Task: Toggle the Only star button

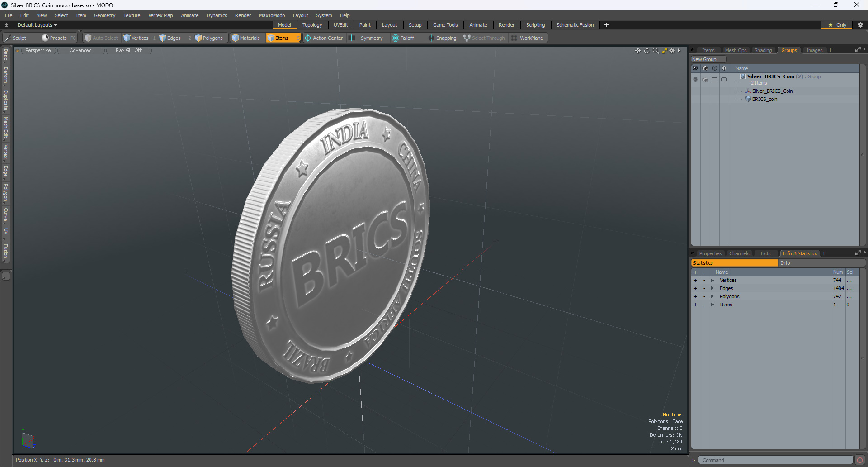Action: pyautogui.click(x=837, y=25)
